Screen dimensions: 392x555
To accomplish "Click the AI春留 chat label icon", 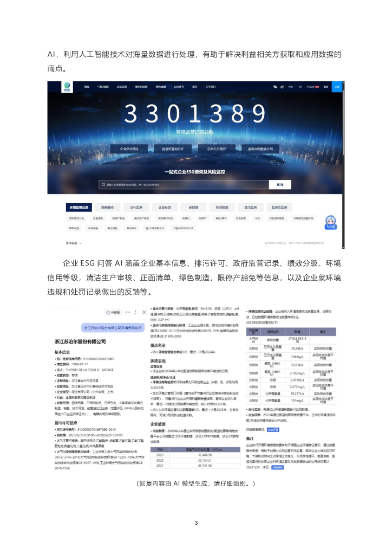I will click(x=113, y=312).
